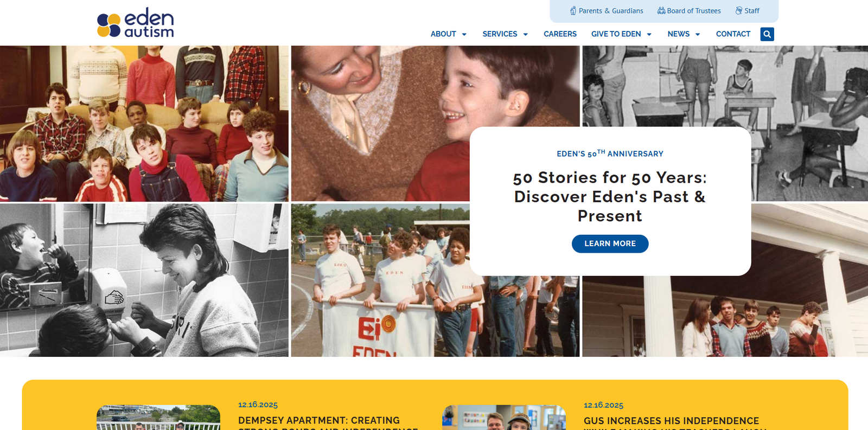Viewport: 868px width, 430px height.
Task: Open the Dempsey Apartment article headline
Action: [x=328, y=423]
